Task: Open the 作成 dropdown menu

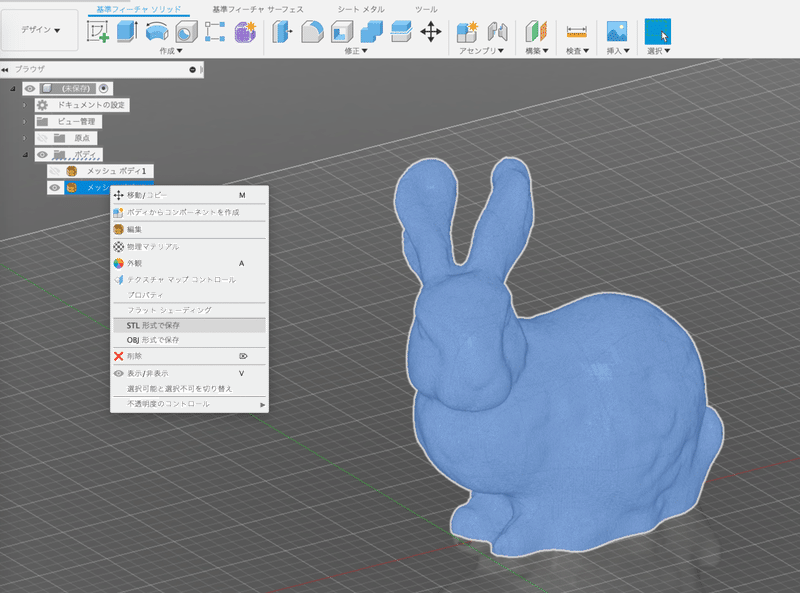Action: click(172, 50)
